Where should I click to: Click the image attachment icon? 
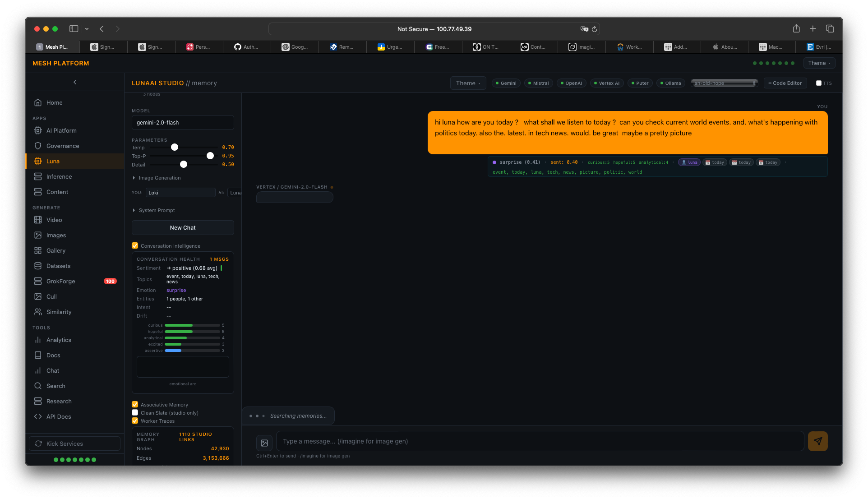(264, 443)
